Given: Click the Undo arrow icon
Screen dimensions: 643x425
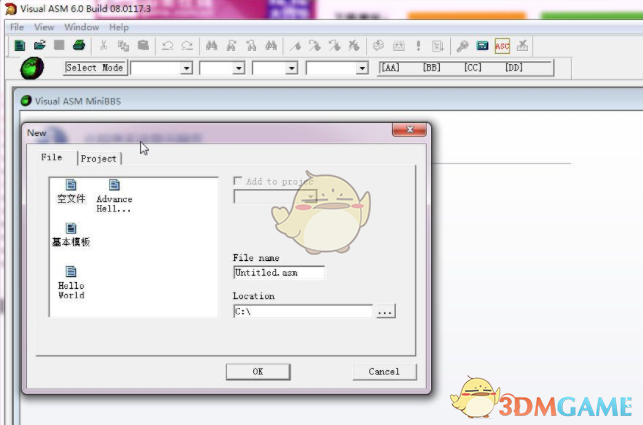Looking at the screenshot, I should pos(167,46).
